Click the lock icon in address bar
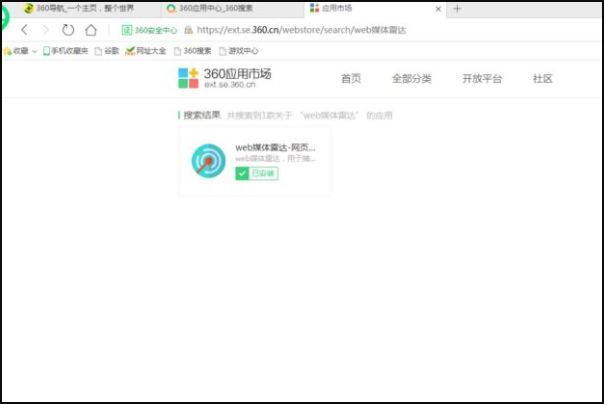Screen dimensions: 604x404 (188, 30)
